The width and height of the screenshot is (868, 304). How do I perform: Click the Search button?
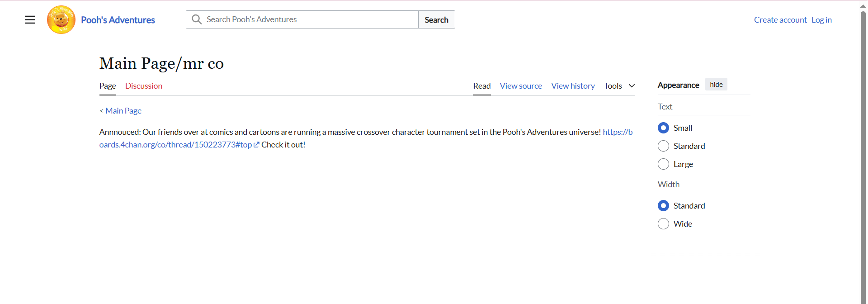tap(437, 19)
